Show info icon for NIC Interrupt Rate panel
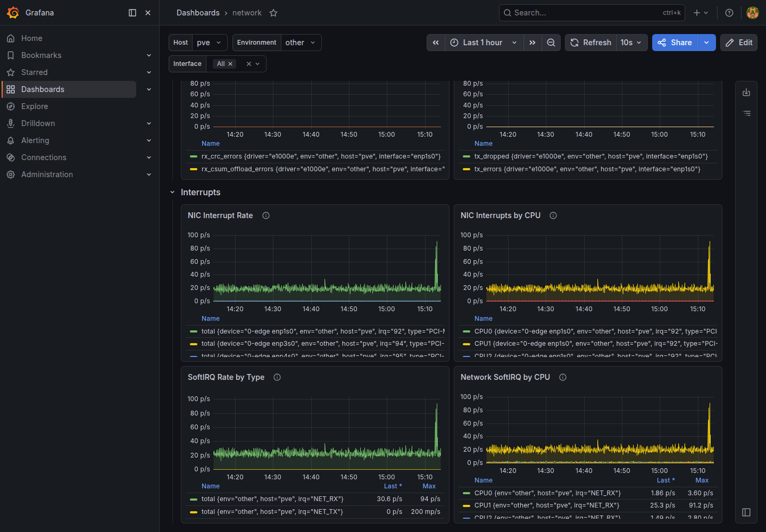766x532 pixels. pyautogui.click(x=266, y=215)
